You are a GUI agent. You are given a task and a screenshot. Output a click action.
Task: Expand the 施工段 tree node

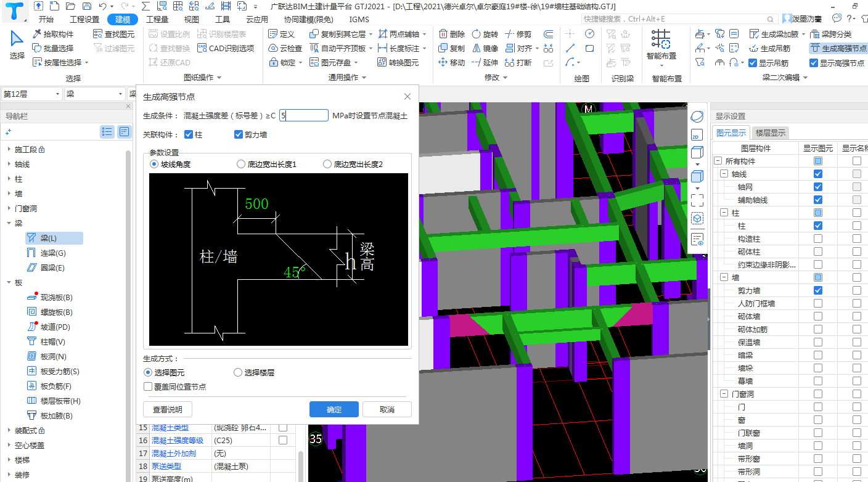tap(9, 150)
